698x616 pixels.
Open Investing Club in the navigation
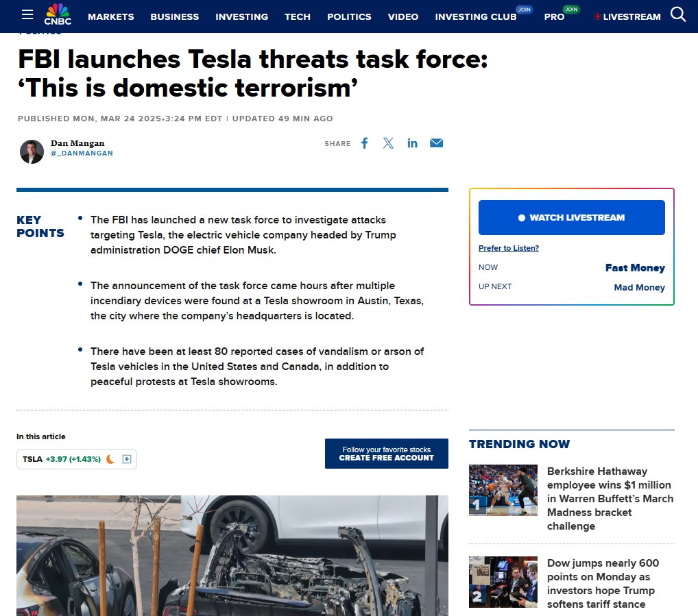click(x=475, y=16)
